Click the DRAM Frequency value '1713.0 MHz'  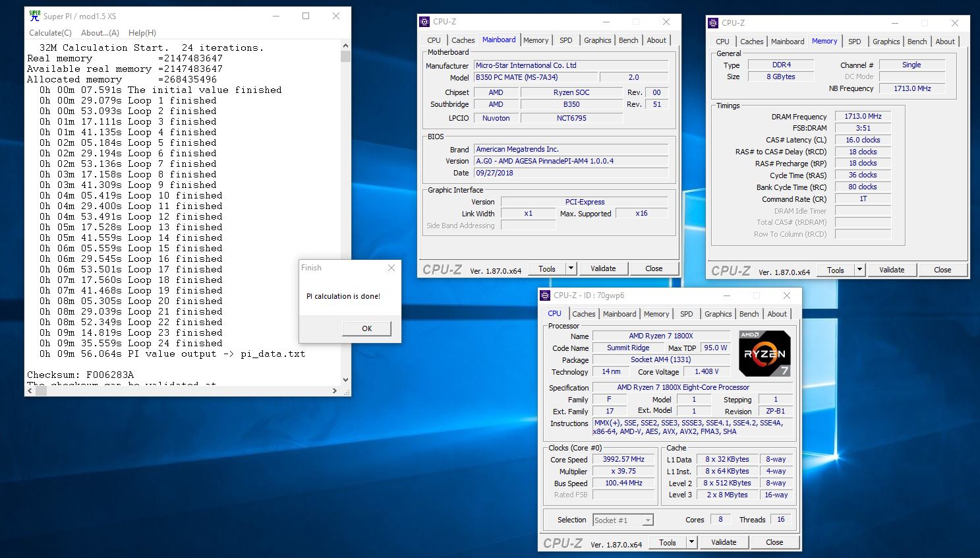click(863, 116)
